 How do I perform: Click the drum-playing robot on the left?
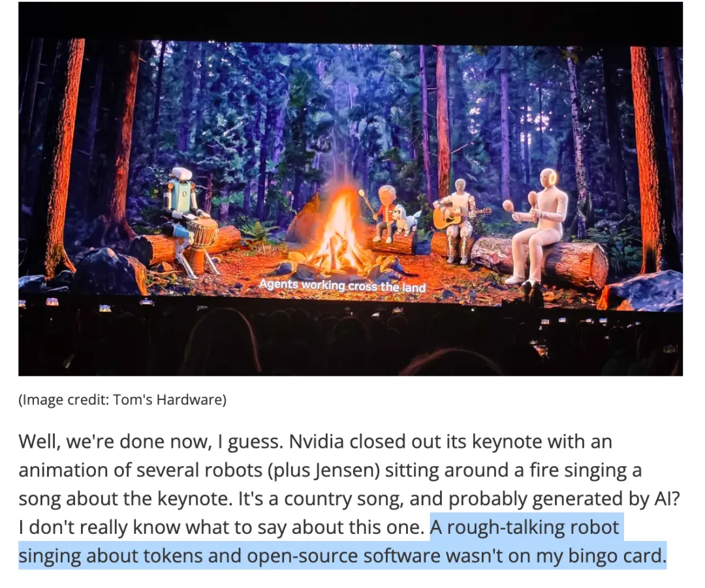(187, 221)
